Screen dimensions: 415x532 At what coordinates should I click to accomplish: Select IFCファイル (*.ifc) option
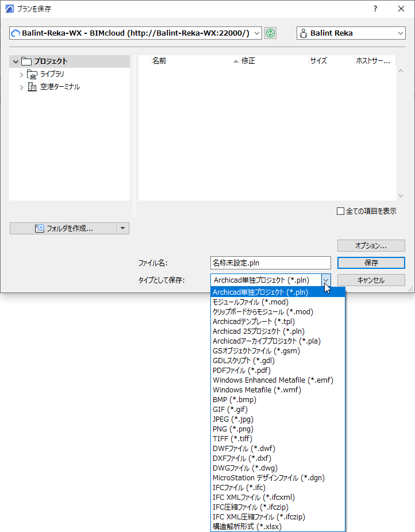[x=278, y=488]
